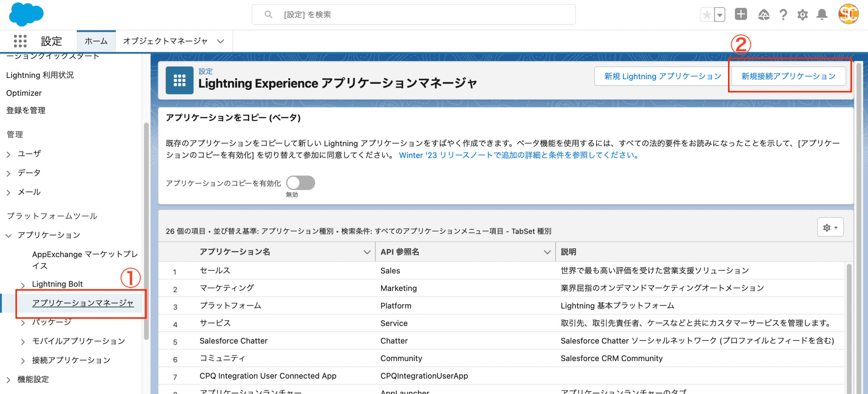868x394 pixels.
Task: Select the オブジェクトマネージャ tab
Action: pos(165,41)
